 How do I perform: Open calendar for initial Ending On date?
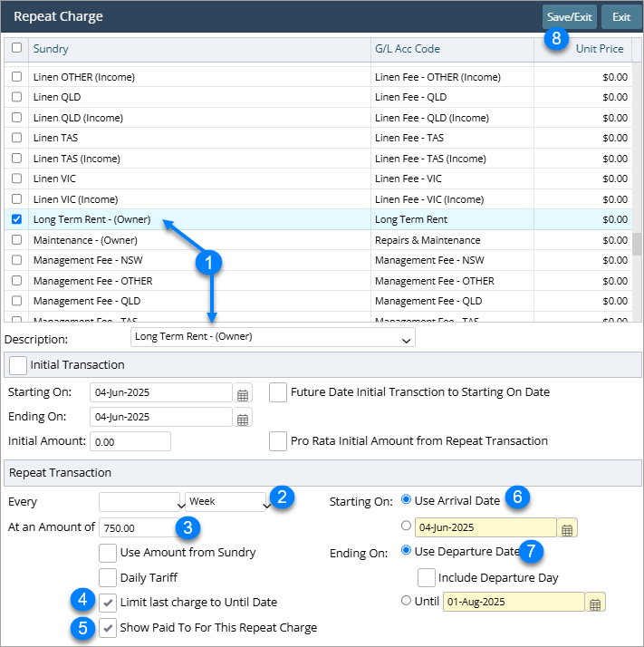[x=243, y=418]
